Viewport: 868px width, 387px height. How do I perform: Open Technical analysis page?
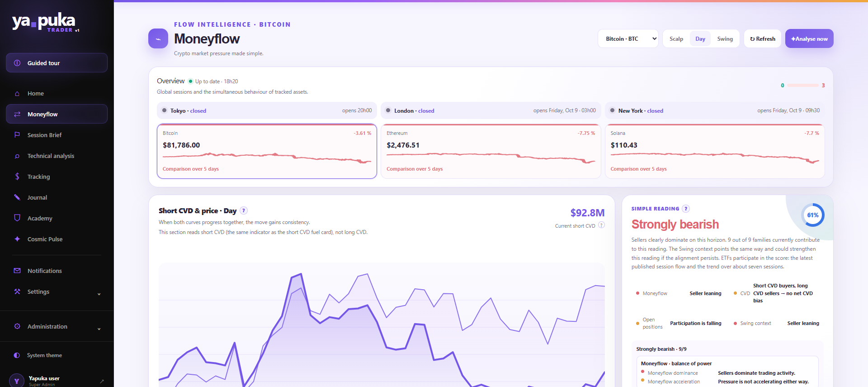click(x=57, y=156)
